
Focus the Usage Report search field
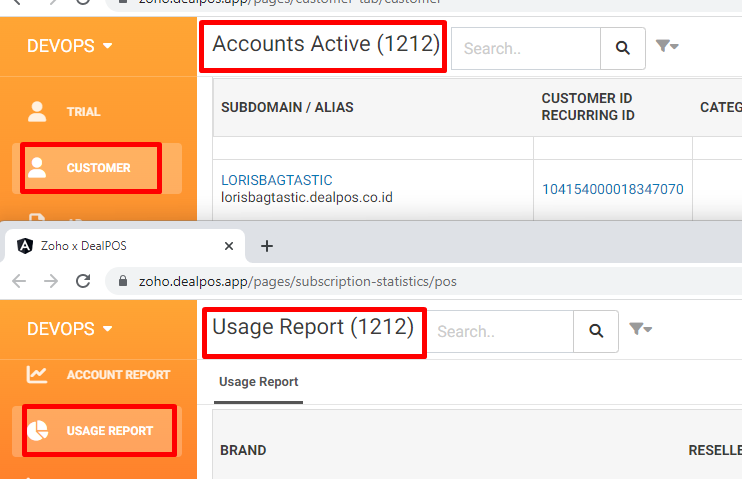coord(500,331)
